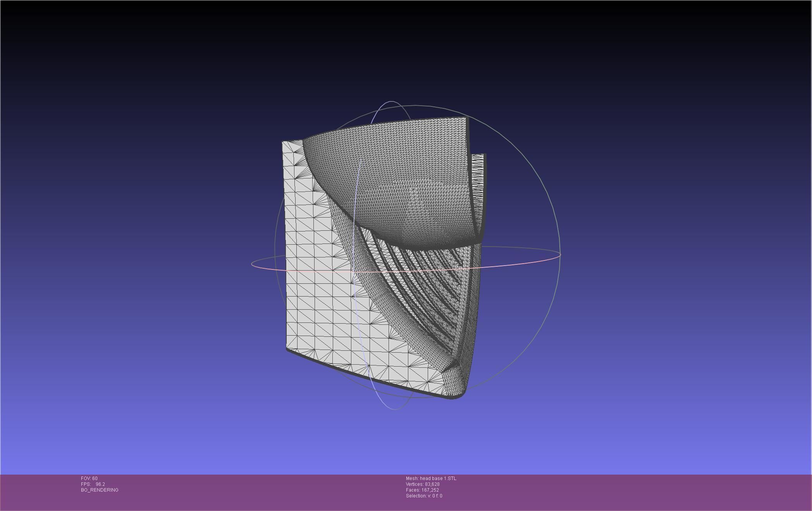Click the 'Selection: v: 0 f: 0' text
812x511 pixels.
(x=424, y=496)
